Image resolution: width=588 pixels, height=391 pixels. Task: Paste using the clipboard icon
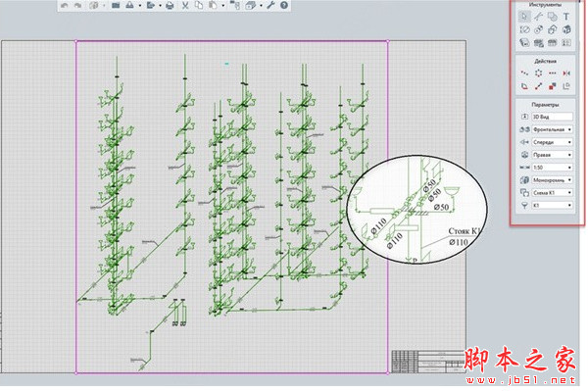click(x=213, y=5)
